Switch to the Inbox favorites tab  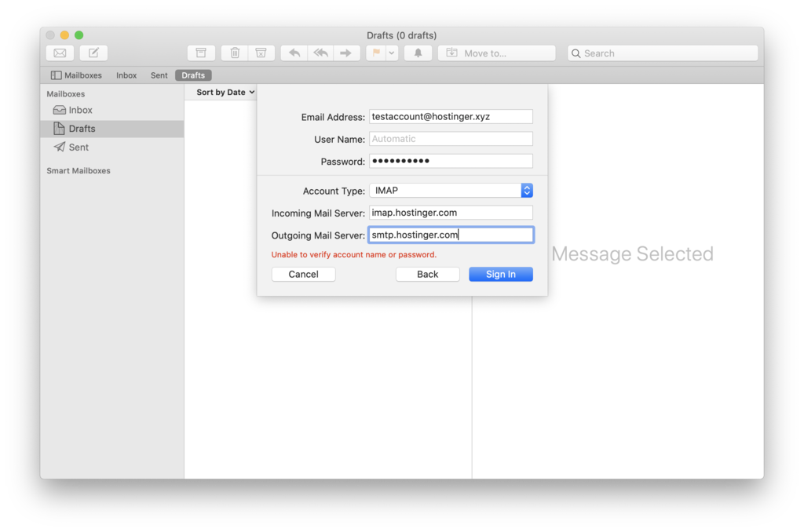(x=126, y=75)
